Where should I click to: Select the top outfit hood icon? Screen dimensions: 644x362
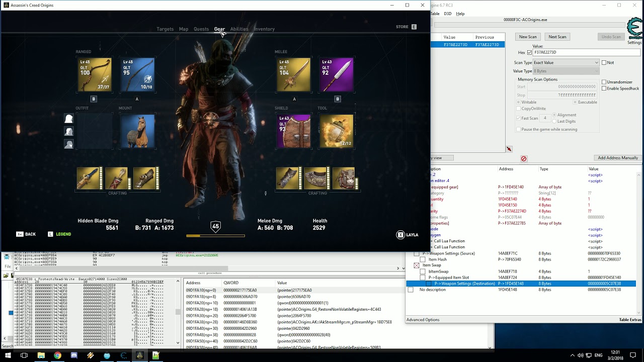69,119
